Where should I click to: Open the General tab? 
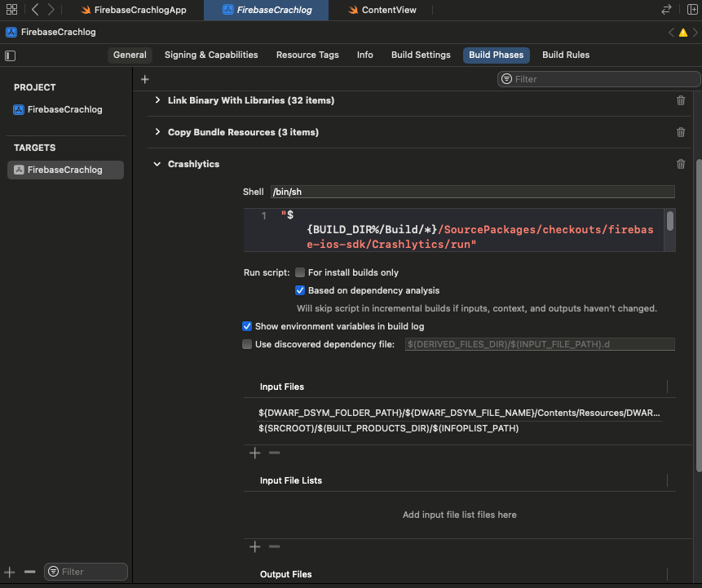[x=130, y=55]
